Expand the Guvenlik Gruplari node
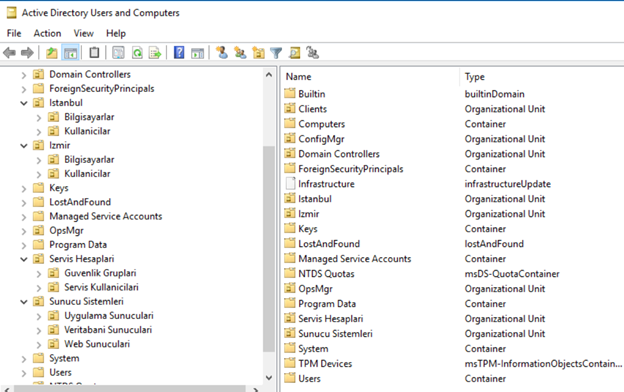The image size is (624, 392). 39,274
